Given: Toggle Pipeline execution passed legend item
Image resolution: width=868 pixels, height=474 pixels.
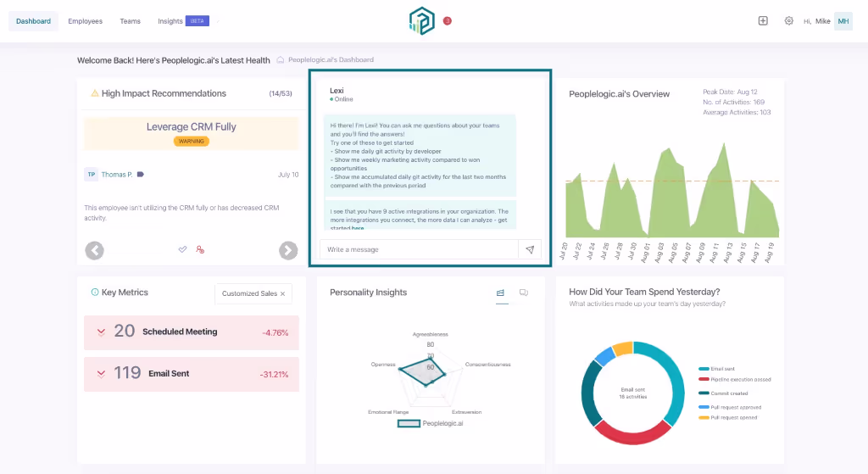Looking at the screenshot, I should point(735,379).
